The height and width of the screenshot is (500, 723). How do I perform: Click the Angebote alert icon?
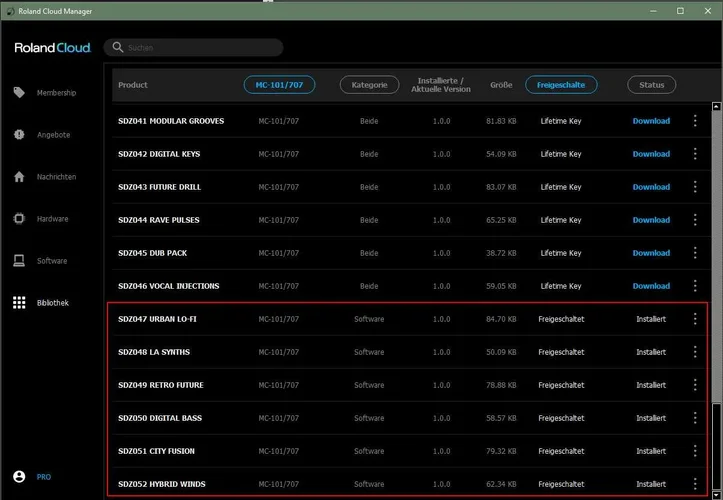pos(19,135)
